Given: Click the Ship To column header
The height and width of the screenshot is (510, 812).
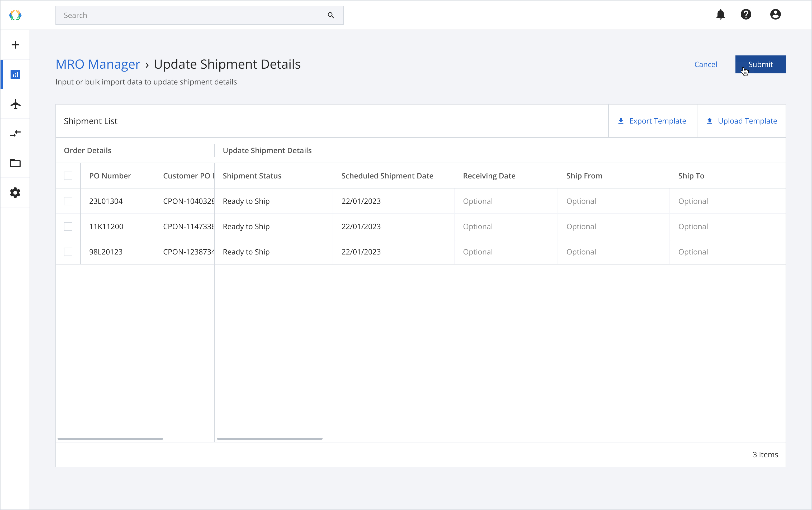Looking at the screenshot, I should [691, 176].
